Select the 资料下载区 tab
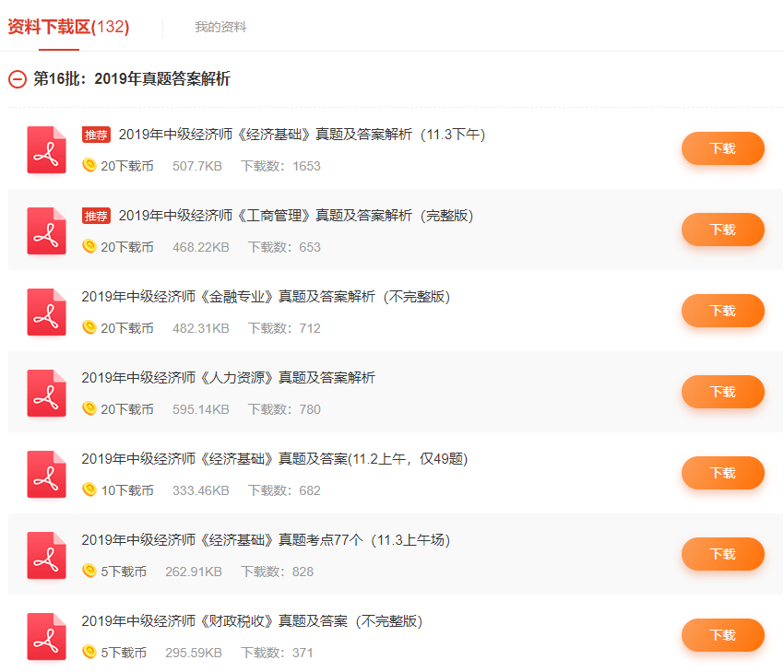The width and height of the screenshot is (784, 672). click(x=68, y=27)
